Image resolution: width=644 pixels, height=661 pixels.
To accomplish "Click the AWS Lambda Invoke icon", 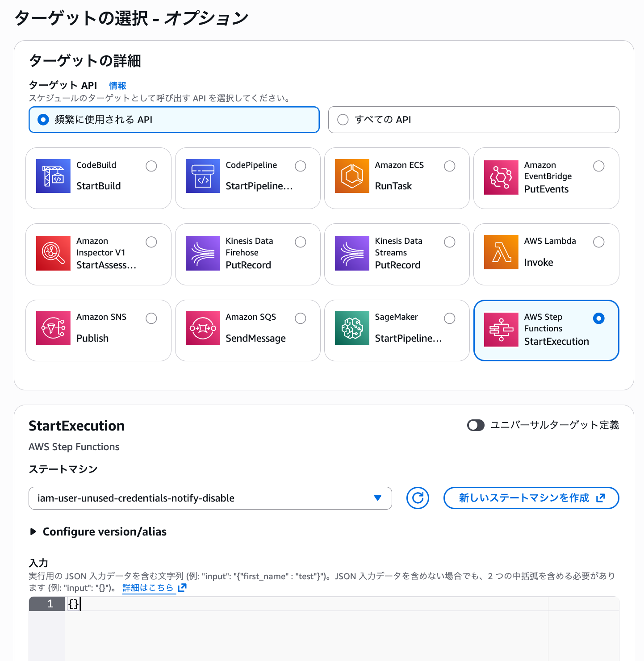I will click(x=501, y=252).
